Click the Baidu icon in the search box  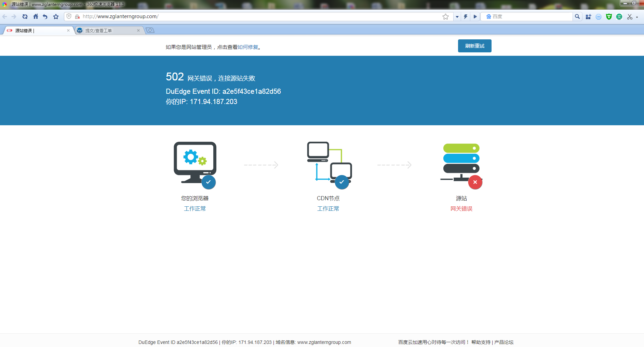point(489,16)
